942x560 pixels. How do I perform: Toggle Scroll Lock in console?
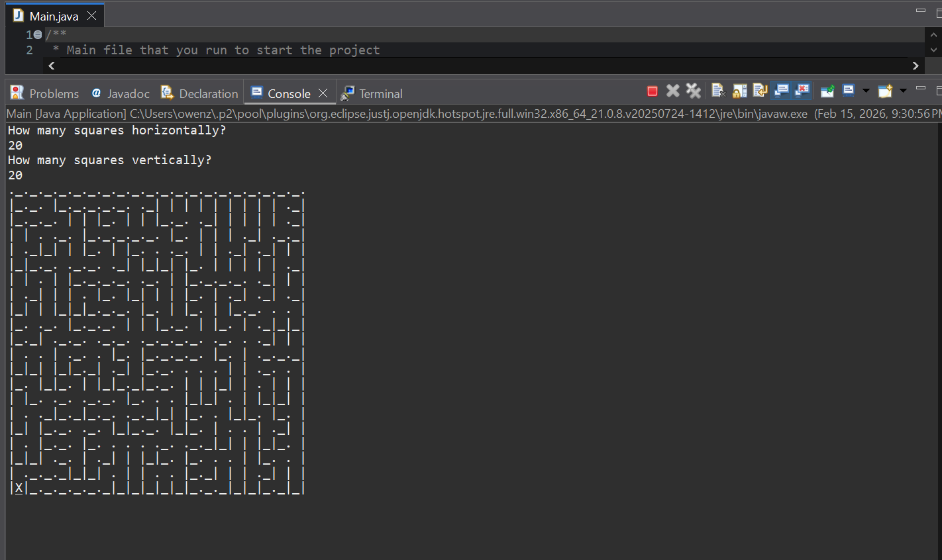pyautogui.click(x=740, y=91)
